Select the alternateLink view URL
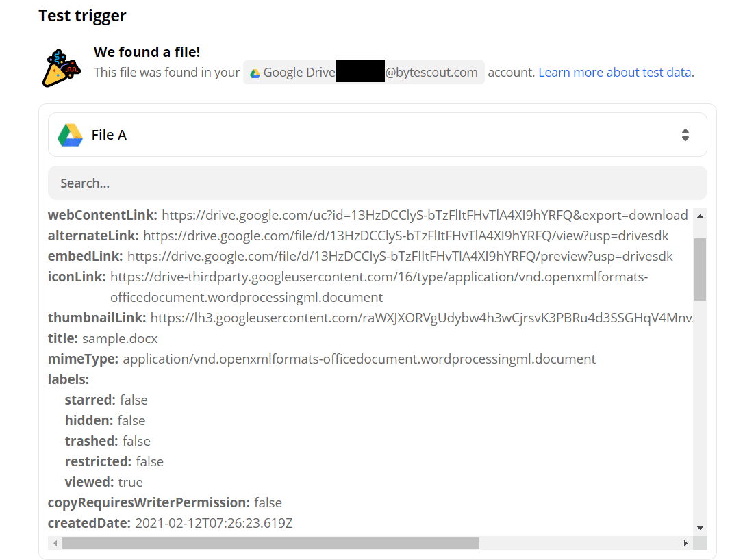This screenshot has width=756, height=560. [405, 236]
